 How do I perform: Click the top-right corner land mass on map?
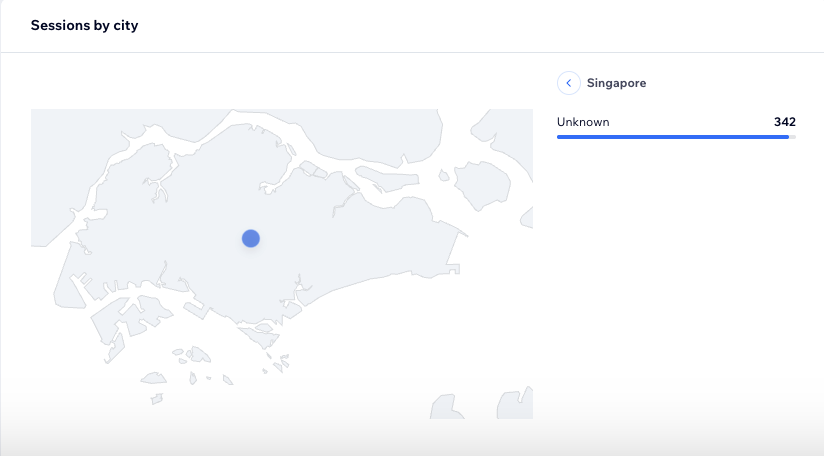(x=504, y=137)
